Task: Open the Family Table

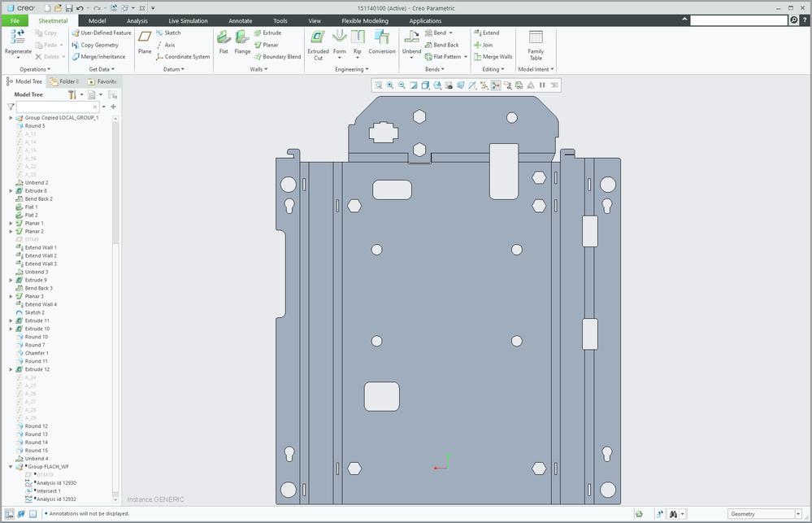Action: (x=536, y=37)
